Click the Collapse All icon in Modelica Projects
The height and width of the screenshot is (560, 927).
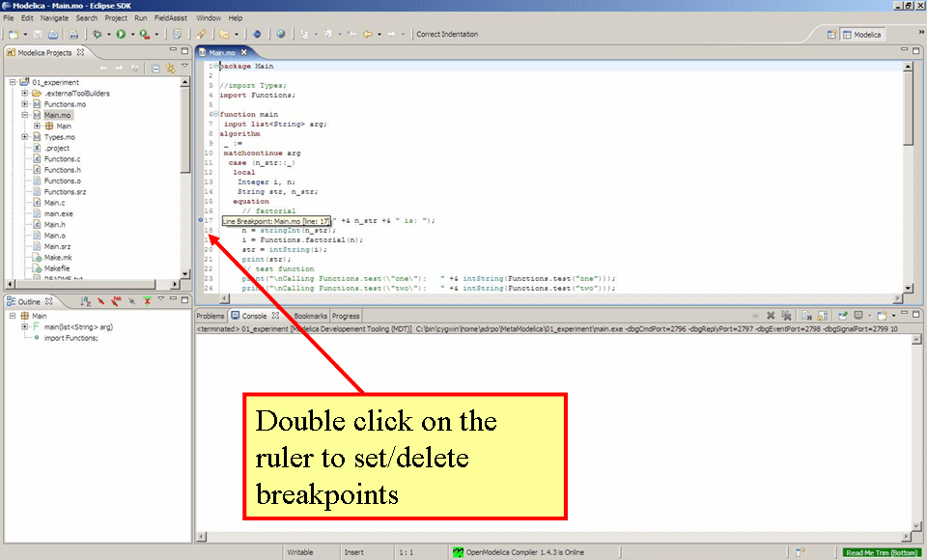(x=155, y=68)
